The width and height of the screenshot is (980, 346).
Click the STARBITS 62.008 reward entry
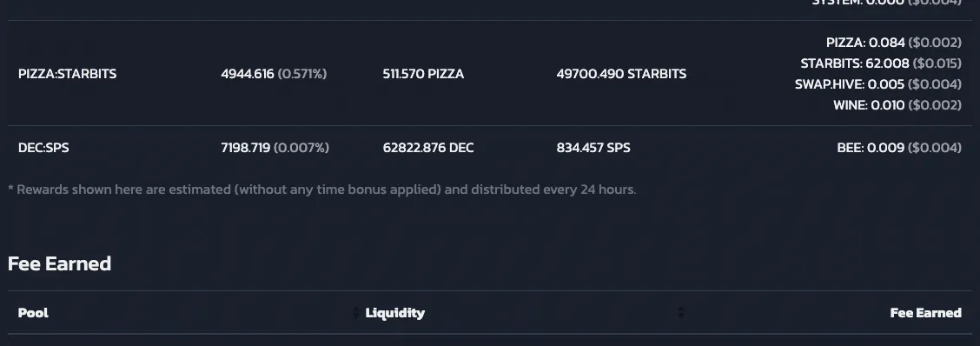point(881,63)
